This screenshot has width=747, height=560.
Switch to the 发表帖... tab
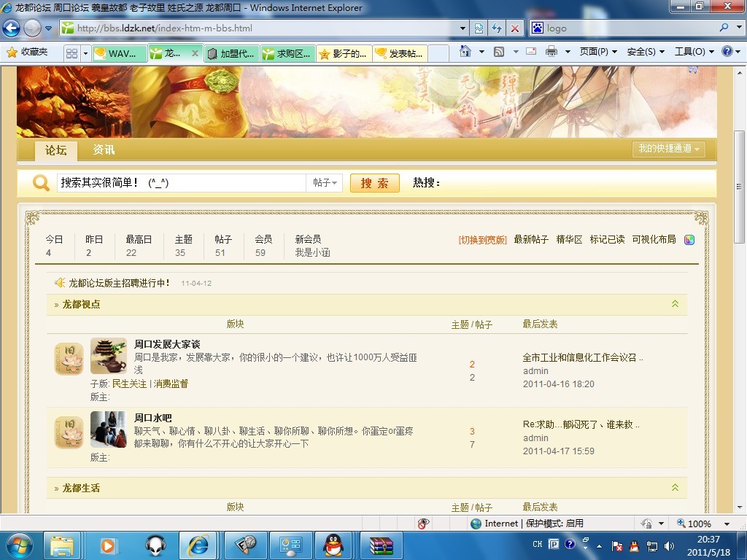pos(400,54)
